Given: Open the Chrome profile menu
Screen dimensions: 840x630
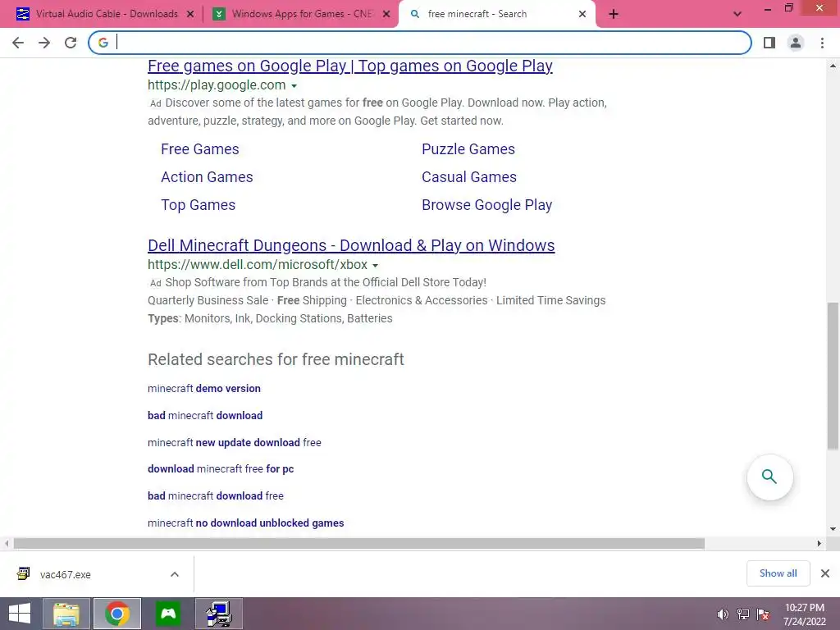Looking at the screenshot, I should click(796, 43).
